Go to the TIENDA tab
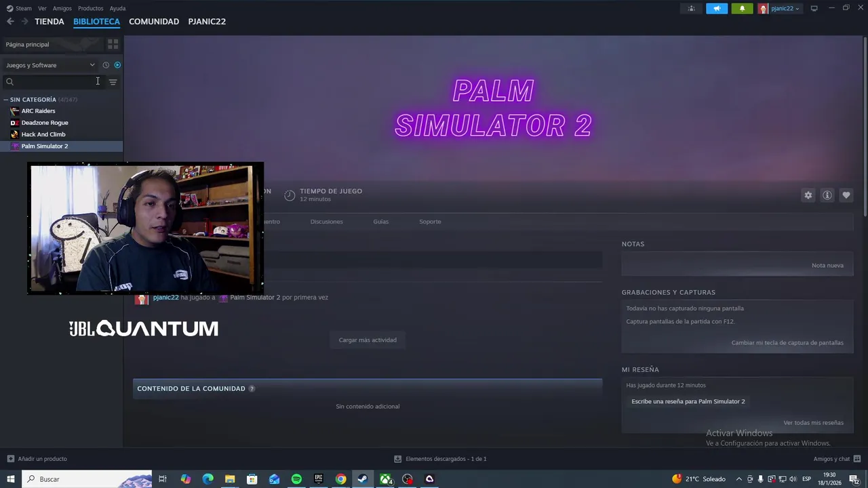This screenshot has width=868, height=488. click(x=50, y=22)
